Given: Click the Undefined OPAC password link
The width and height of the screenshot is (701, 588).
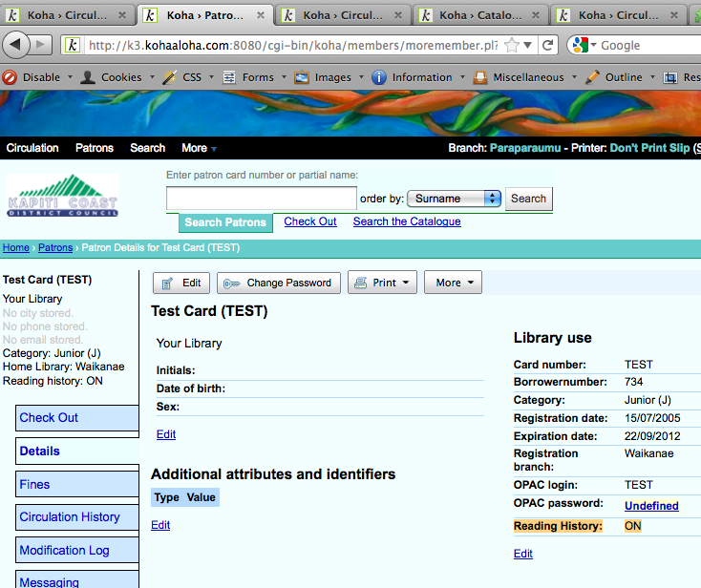Looking at the screenshot, I should click(651, 506).
